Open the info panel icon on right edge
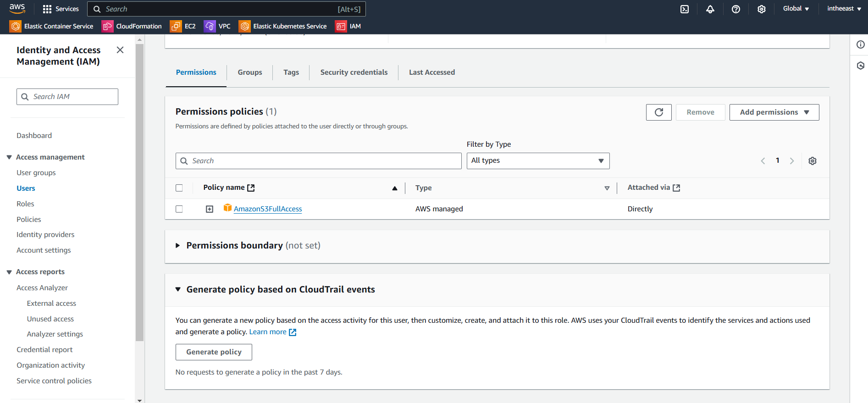 click(x=861, y=44)
